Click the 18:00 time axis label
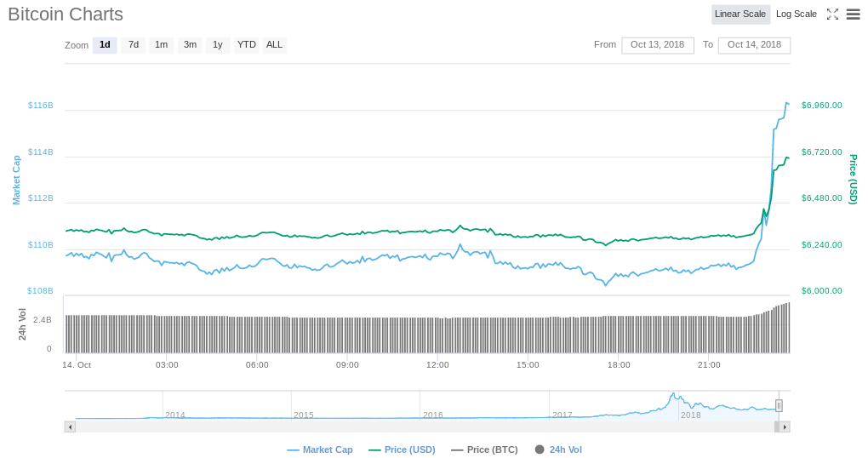868x458 pixels. pos(619,365)
